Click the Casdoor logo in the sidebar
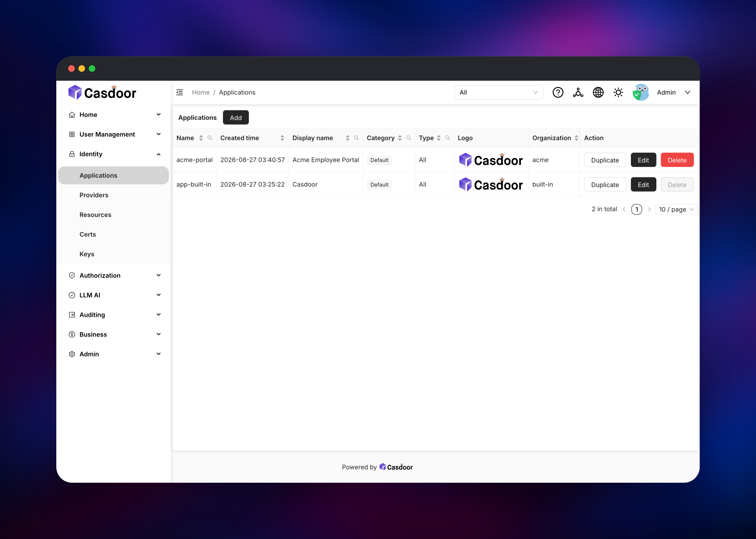 [x=102, y=92]
